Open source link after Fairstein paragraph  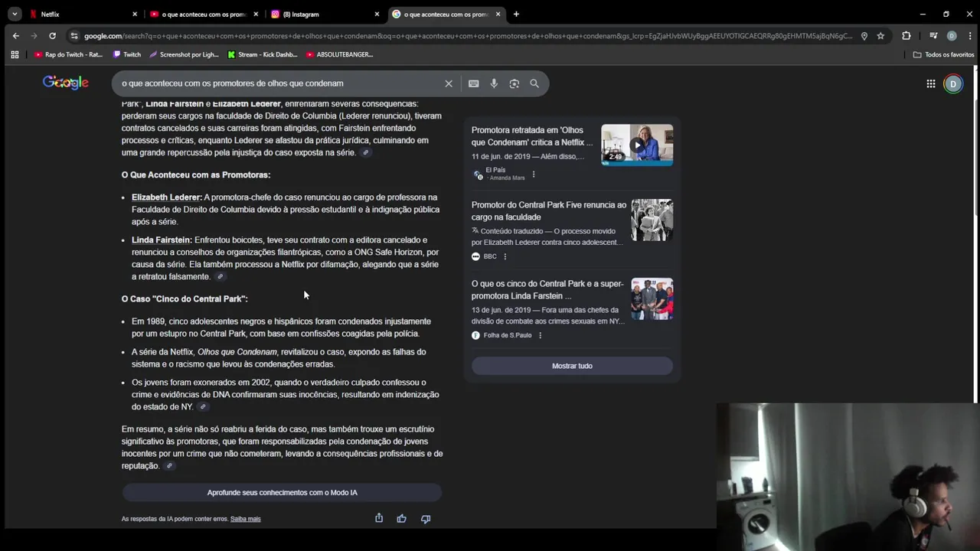(220, 277)
